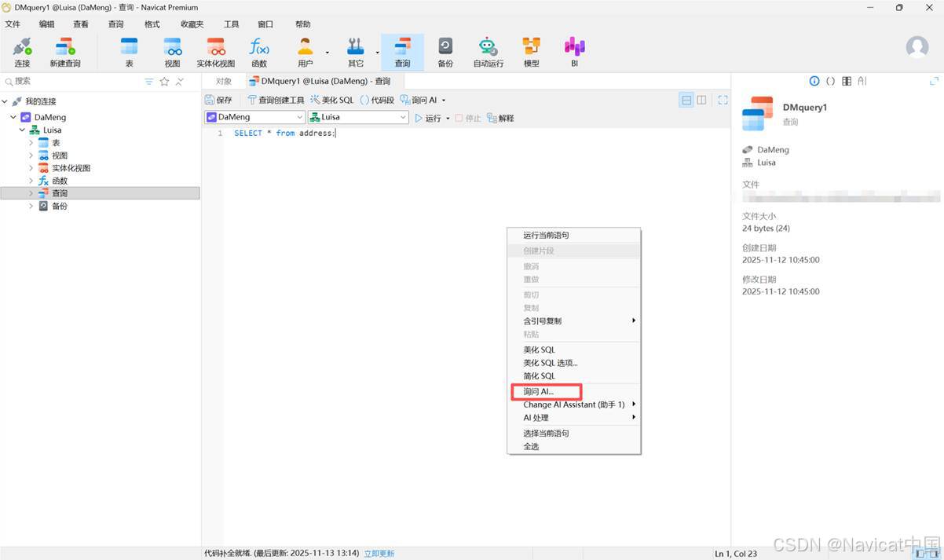Click the Update Now (立即更新) link
This screenshot has width=944, height=560.
(x=379, y=554)
